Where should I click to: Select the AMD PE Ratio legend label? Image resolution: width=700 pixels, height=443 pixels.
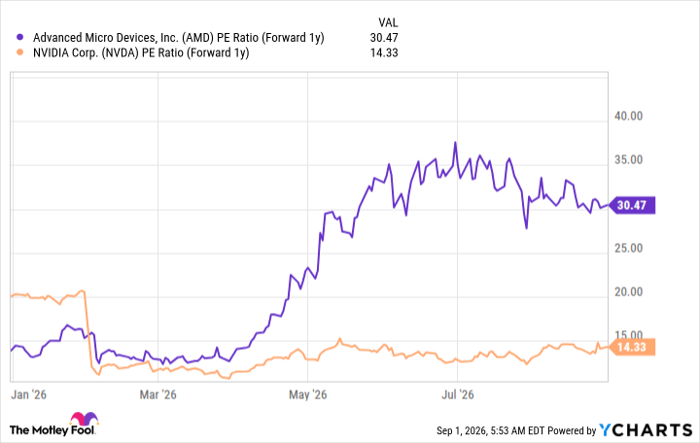coord(179,38)
